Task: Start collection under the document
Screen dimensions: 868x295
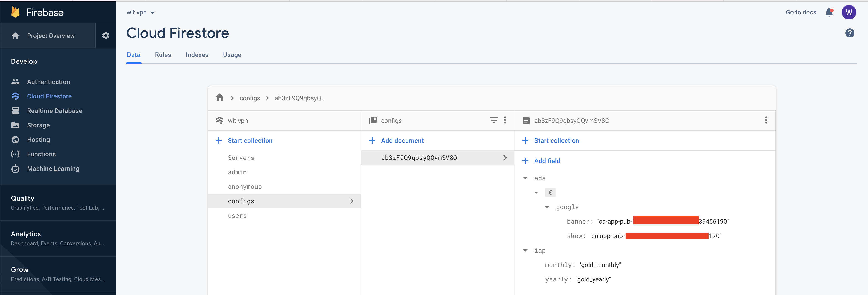Action: [557, 141]
